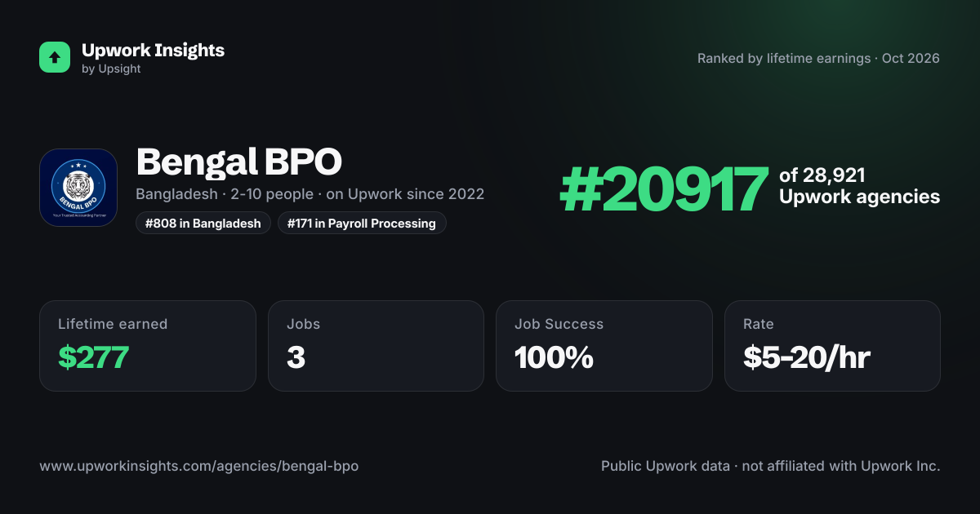The height and width of the screenshot is (514, 980).
Task: Click the of 28,921 Upwork agencies text
Action: click(859, 186)
